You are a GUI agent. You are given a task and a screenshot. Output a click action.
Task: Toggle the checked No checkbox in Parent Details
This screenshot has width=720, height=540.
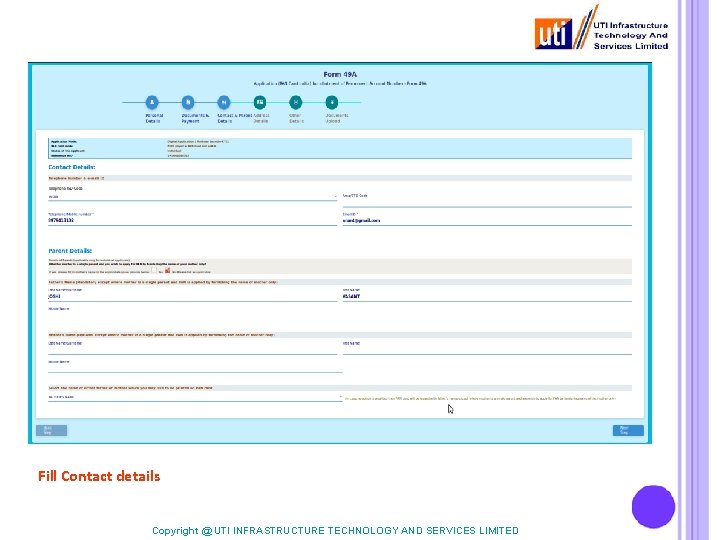point(168,271)
